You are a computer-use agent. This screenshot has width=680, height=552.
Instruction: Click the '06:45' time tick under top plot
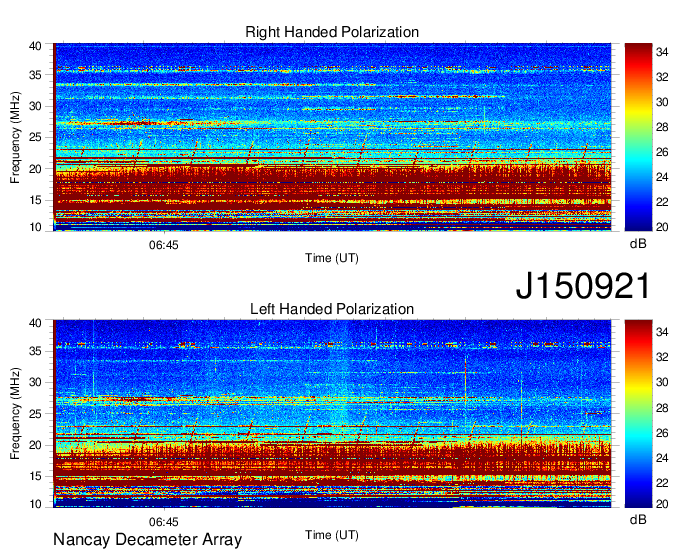[x=163, y=245]
